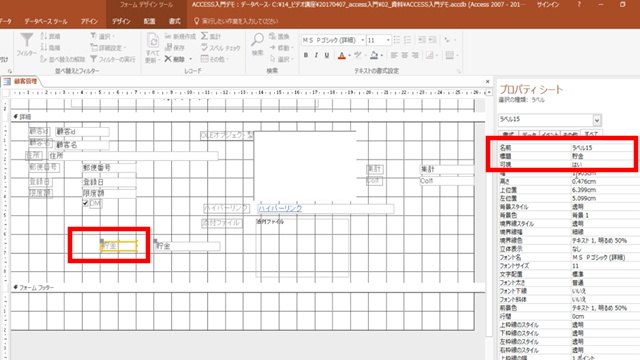The height and width of the screenshot is (360, 640).
Task: Click the 標題 property value field
Action: tap(602, 156)
